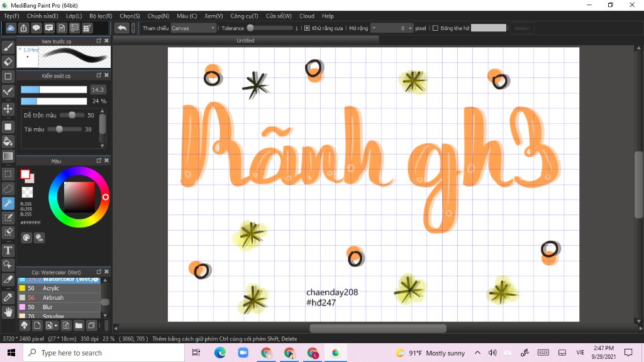This screenshot has width=644, height=362.
Task: Select the Airbrush brush
Action: pos(59,297)
